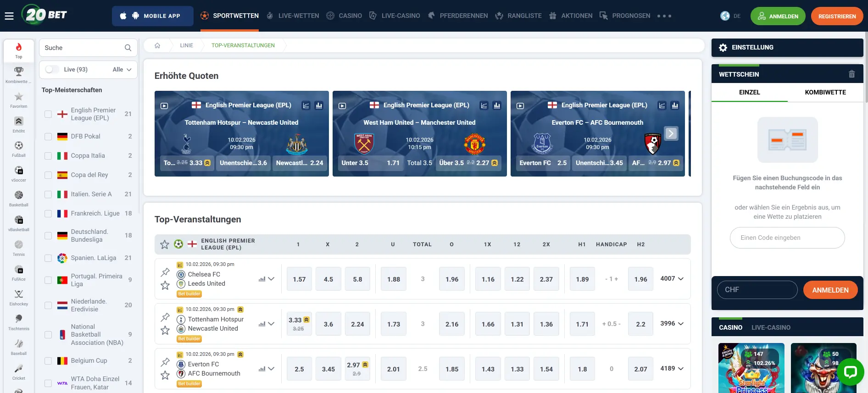Clear betslip with trash icon

click(x=851, y=74)
